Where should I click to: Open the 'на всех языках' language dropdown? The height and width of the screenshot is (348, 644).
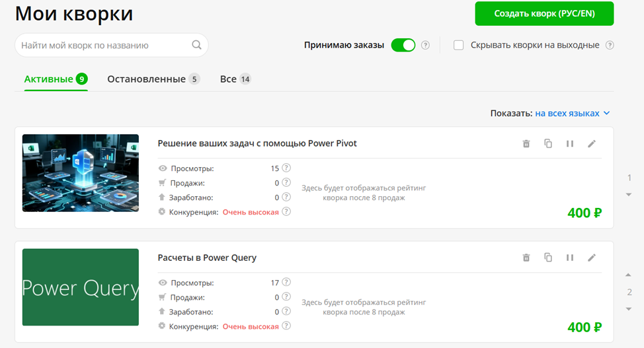[572, 114]
